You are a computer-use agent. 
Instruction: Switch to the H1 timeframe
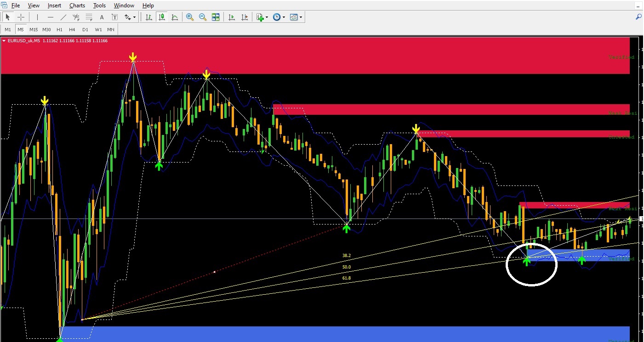[59, 29]
